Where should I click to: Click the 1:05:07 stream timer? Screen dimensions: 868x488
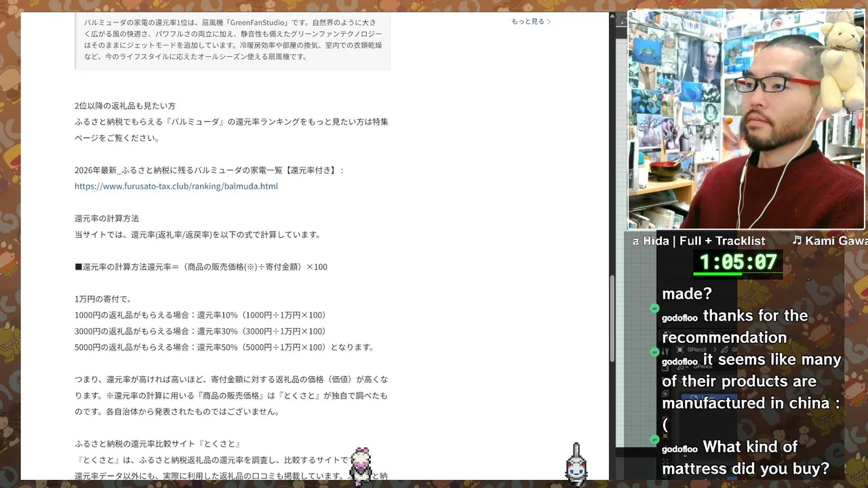coord(738,262)
